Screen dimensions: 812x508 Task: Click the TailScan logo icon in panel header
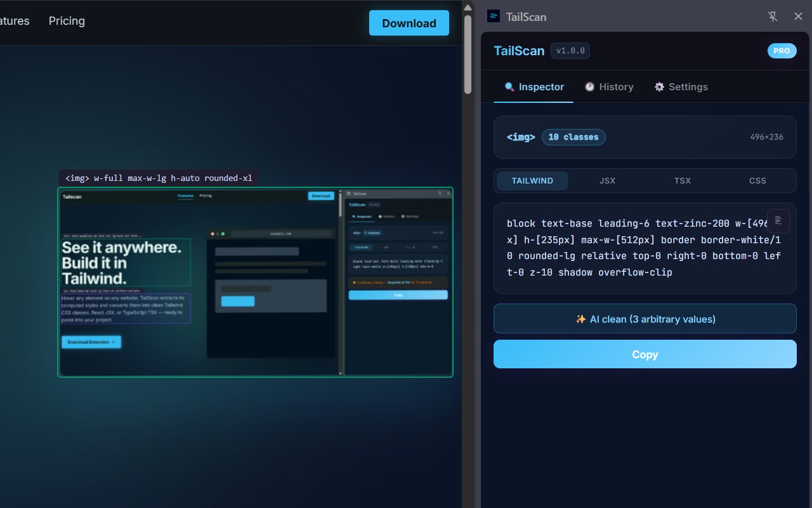(x=493, y=17)
